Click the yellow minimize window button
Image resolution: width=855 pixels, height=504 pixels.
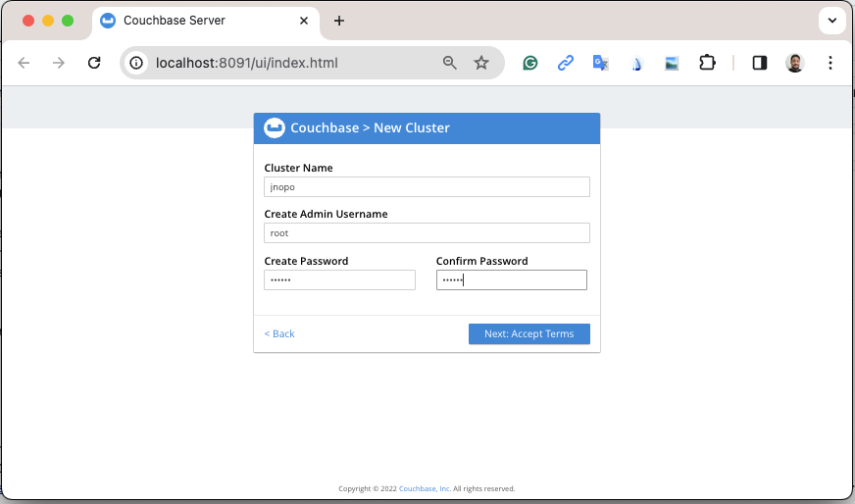pos(48,21)
